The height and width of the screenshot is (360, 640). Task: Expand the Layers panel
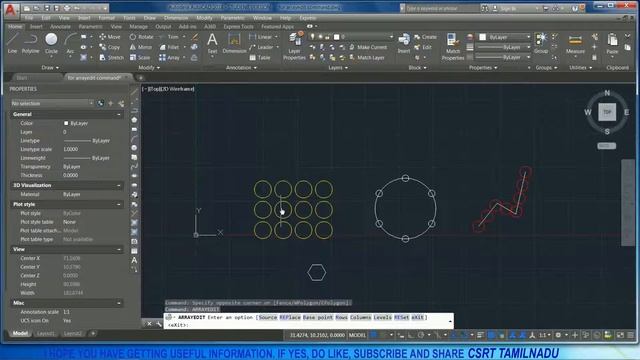pos(338,67)
